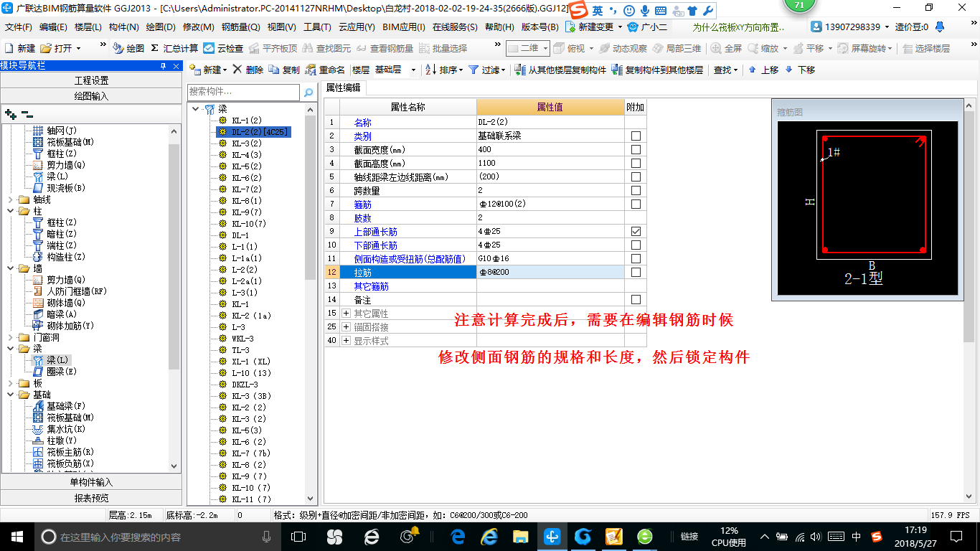
Task: Click 工程设置 navigator button
Action: [91, 80]
